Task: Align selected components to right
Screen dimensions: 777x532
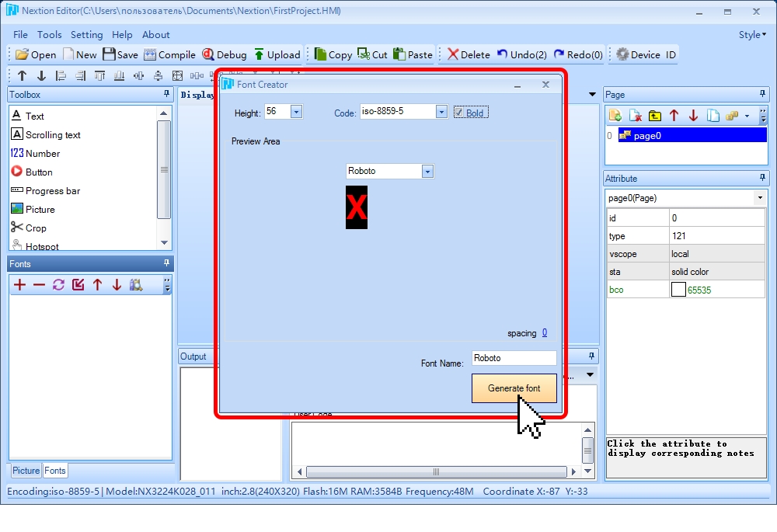Action: [x=80, y=76]
